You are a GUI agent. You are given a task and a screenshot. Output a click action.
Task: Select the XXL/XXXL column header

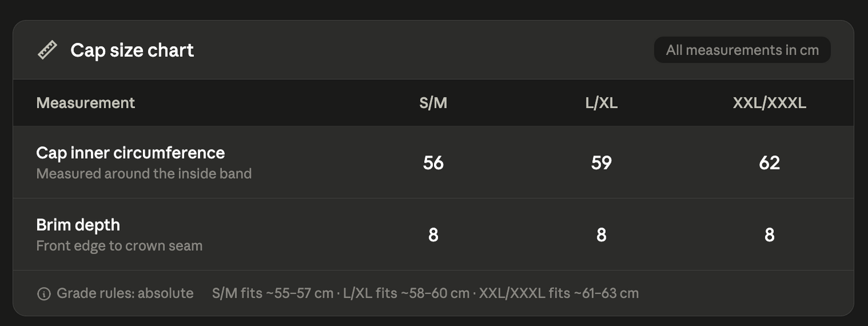(x=769, y=103)
